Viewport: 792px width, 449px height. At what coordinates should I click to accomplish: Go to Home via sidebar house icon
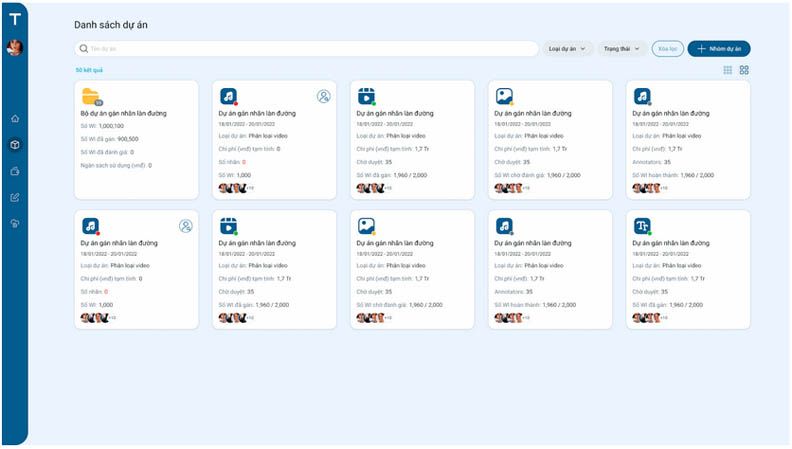15,119
